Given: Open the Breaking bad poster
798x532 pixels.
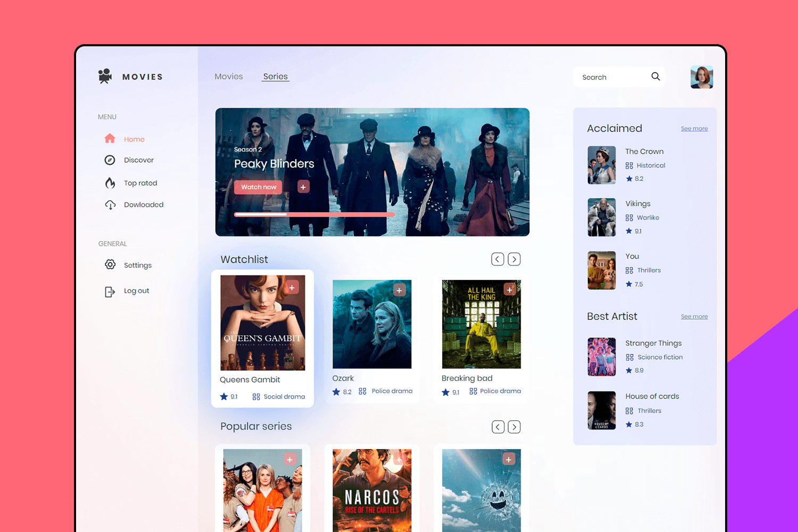Looking at the screenshot, I should point(481,324).
